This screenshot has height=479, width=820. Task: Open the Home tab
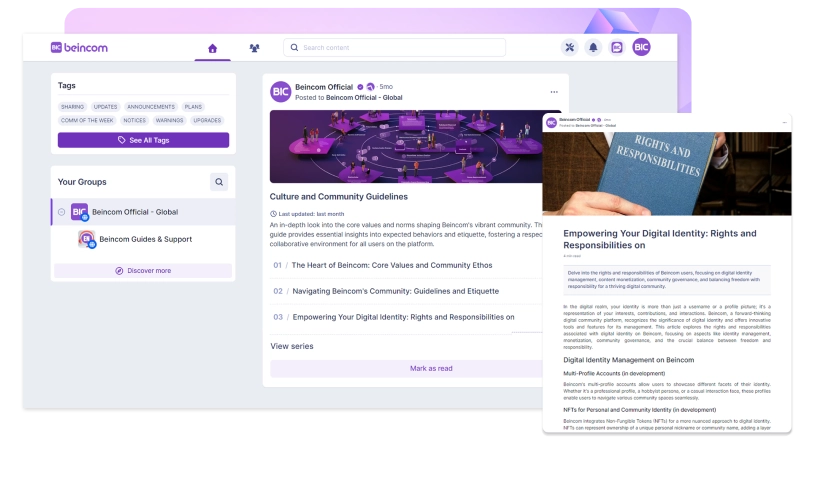212,48
